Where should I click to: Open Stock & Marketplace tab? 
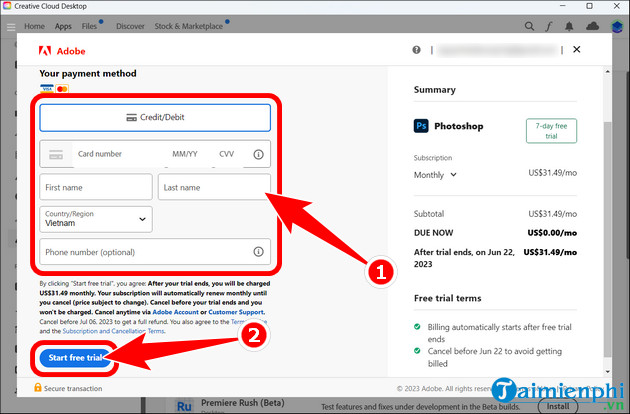pos(188,26)
